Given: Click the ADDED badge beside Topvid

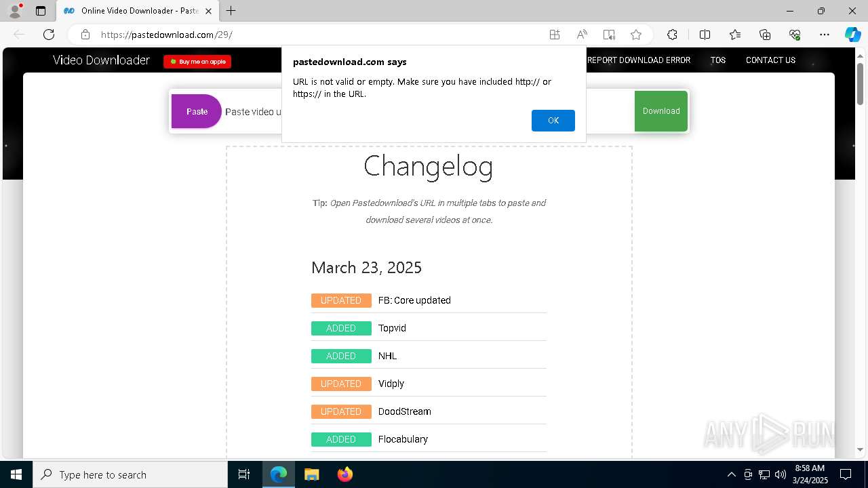Looking at the screenshot, I should pyautogui.click(x=341, y=328).
